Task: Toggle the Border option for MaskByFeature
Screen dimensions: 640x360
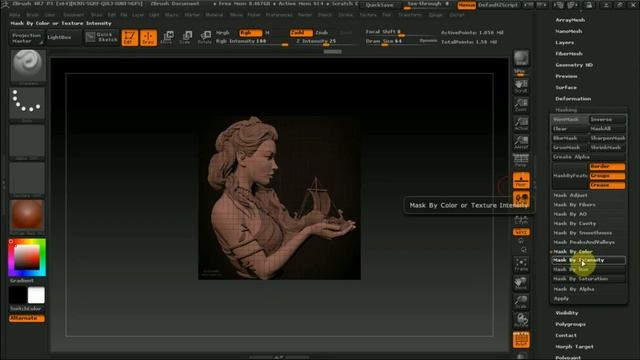Action: click(607, 167)
